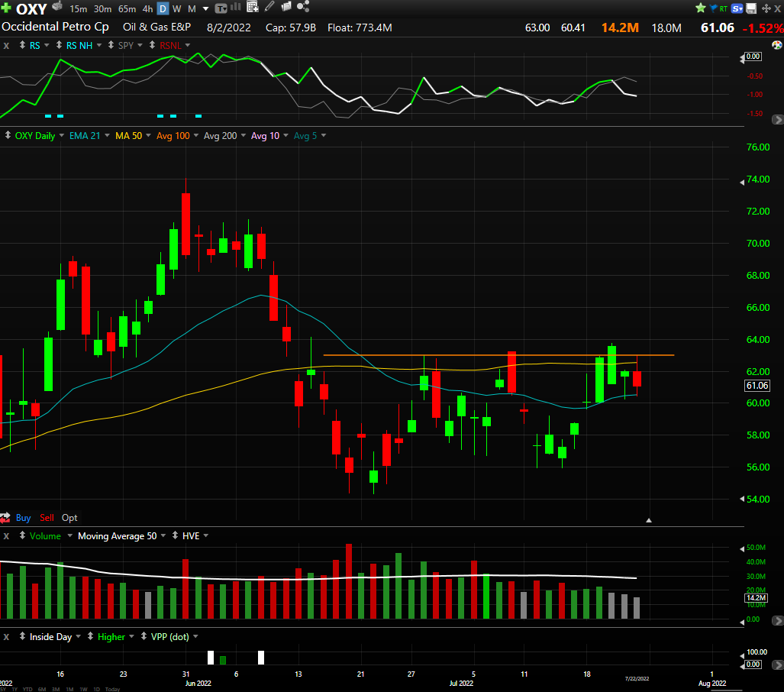784x692 pixels.
Task: Click the scroll arrow on RS pane right
Action: 777,120
